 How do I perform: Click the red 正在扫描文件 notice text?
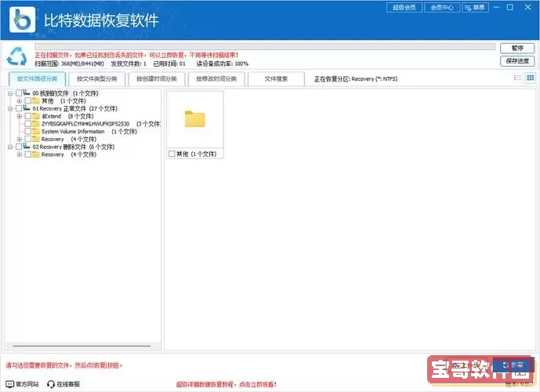click(136, 55)
